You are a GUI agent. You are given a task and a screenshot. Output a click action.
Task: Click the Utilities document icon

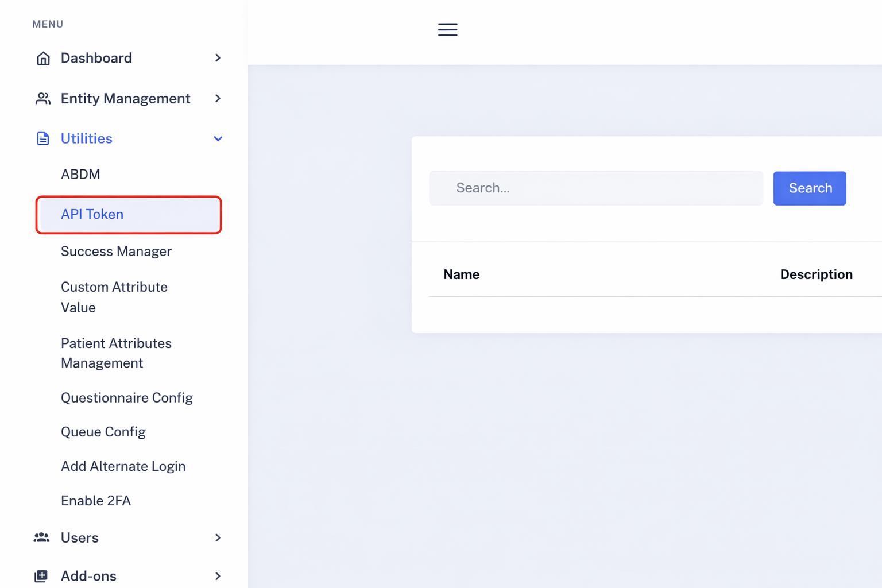42,138
